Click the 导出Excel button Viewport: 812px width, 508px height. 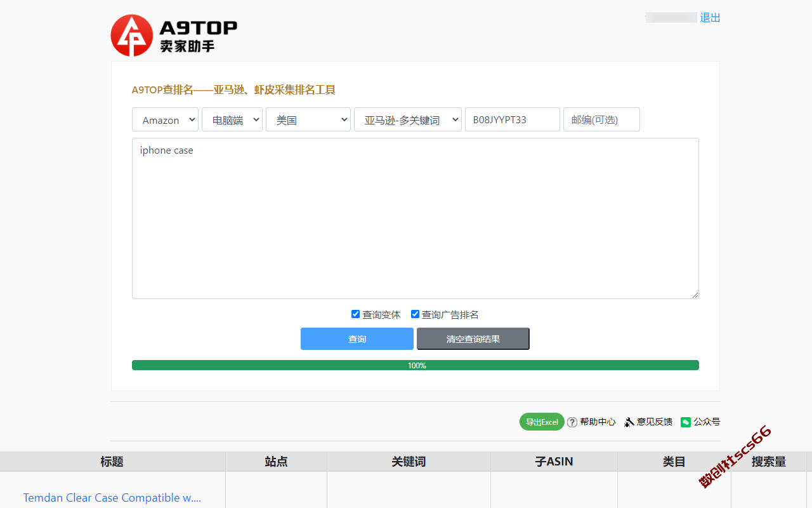point(542,422)
